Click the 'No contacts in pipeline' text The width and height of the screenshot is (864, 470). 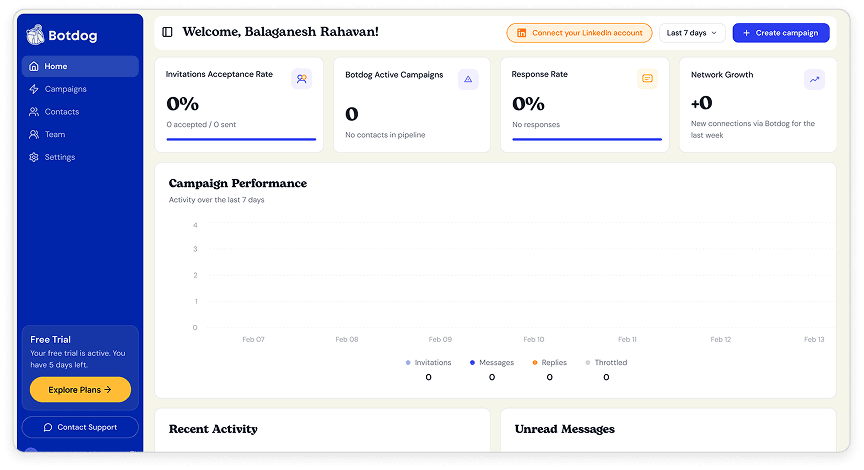point(385,134)
